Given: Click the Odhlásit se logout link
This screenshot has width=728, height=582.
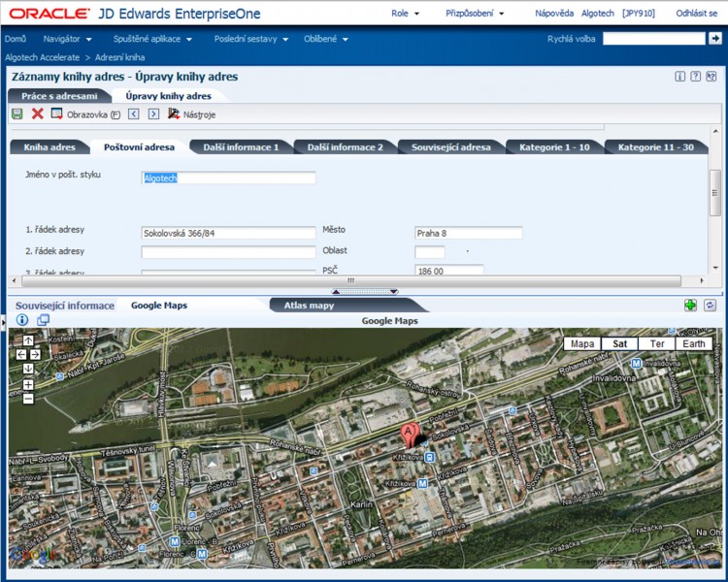Looking at the screenshot, I should [x=696, y=14].
